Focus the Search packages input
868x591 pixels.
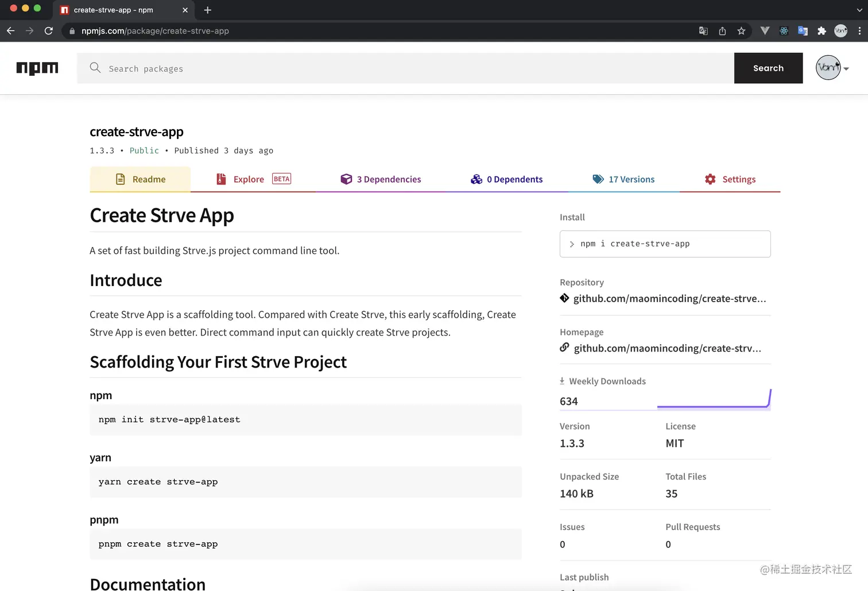tap(405, 68)
